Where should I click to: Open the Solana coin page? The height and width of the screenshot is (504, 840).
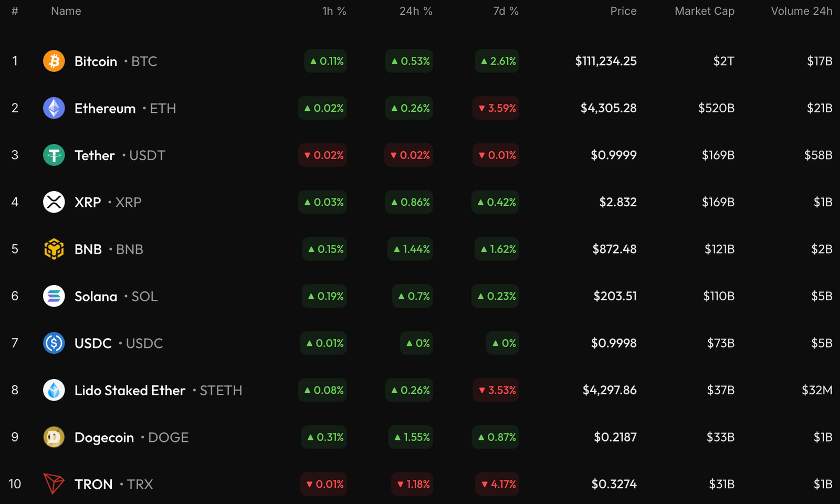pyautogui.click(x=96, y=296)
